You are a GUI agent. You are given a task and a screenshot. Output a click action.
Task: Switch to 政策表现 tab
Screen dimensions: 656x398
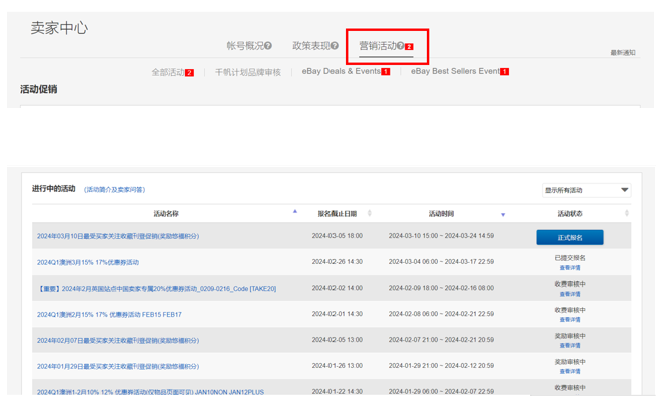[x=311, y=46]
